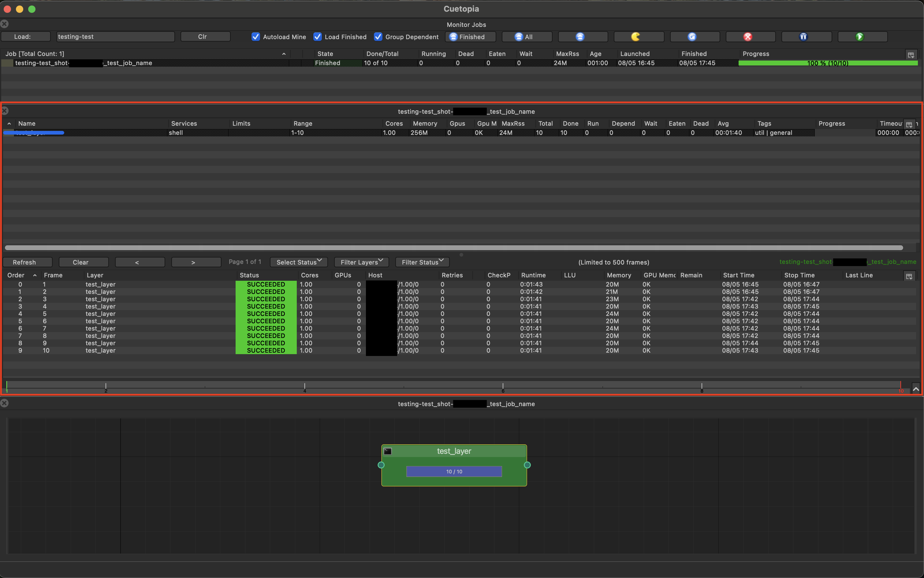Toggle the Load Finished checkbox
Viewport: 924px width, 578px height.
318,37
